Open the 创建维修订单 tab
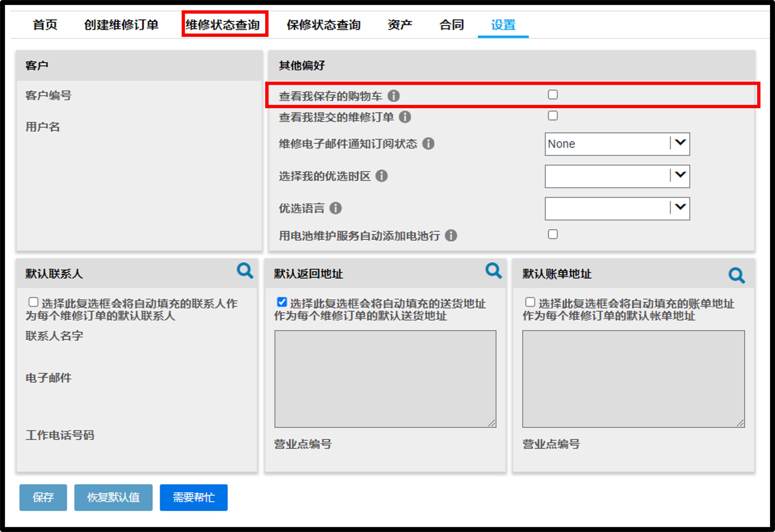 click(121, 25)
